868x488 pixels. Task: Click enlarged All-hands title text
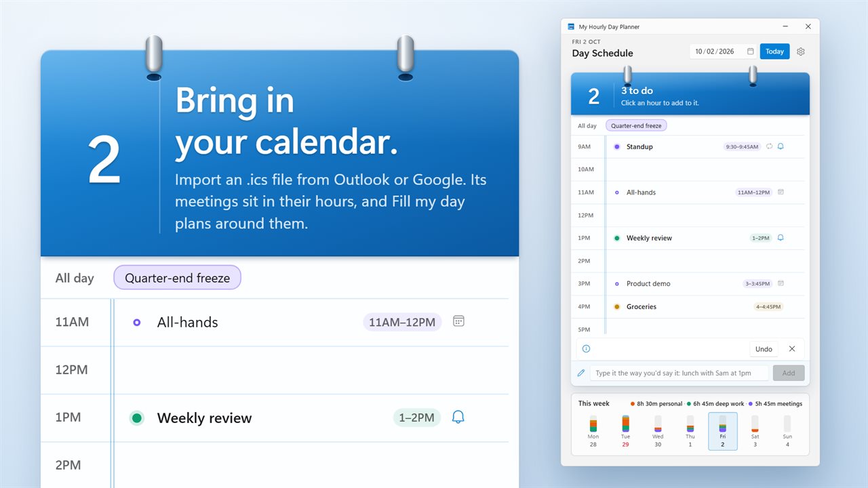(188, 323)
